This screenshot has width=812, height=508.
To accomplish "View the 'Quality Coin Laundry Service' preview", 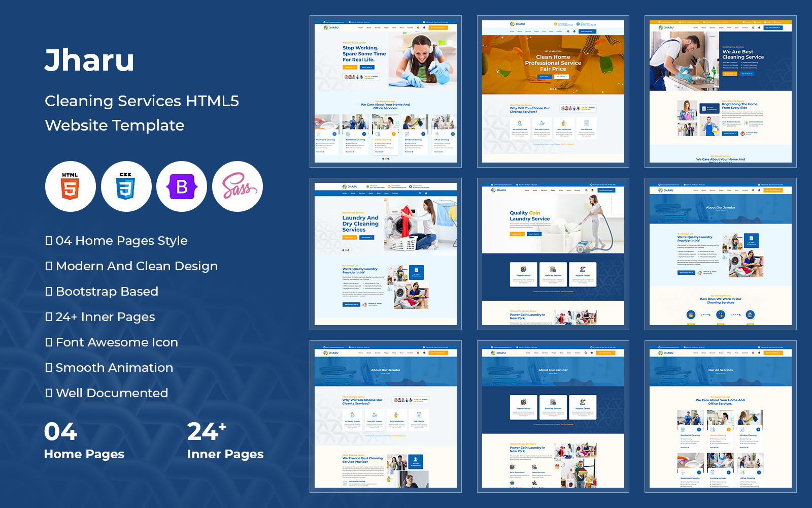I will pos(553,254).
